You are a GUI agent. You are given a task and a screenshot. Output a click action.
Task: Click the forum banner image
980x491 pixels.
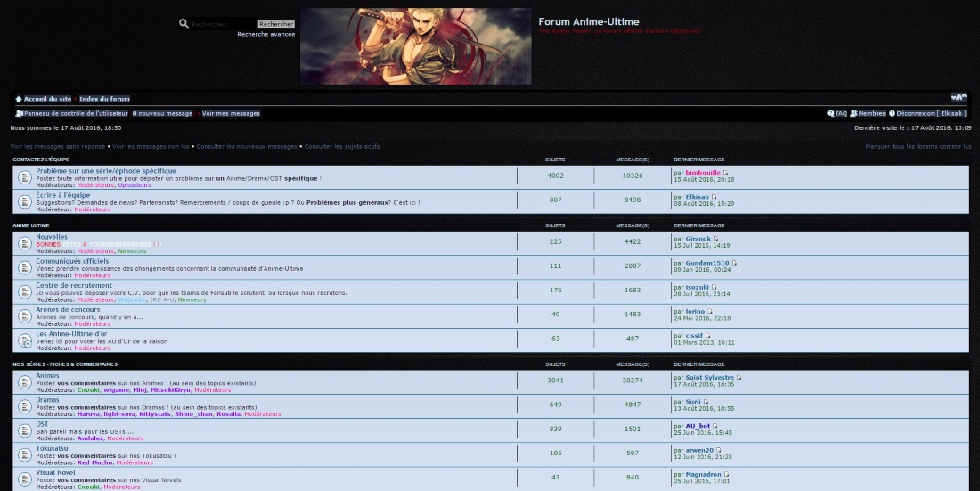(416, 46)
